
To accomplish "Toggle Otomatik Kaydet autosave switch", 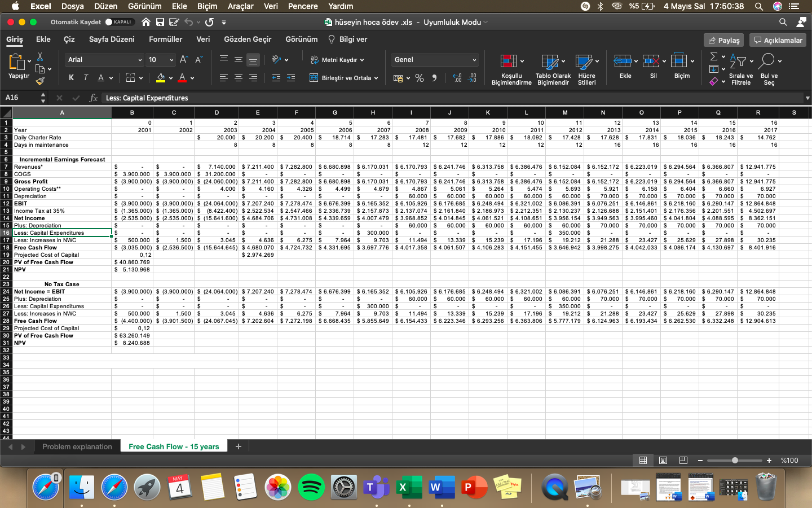I will (x=120, y=22).
